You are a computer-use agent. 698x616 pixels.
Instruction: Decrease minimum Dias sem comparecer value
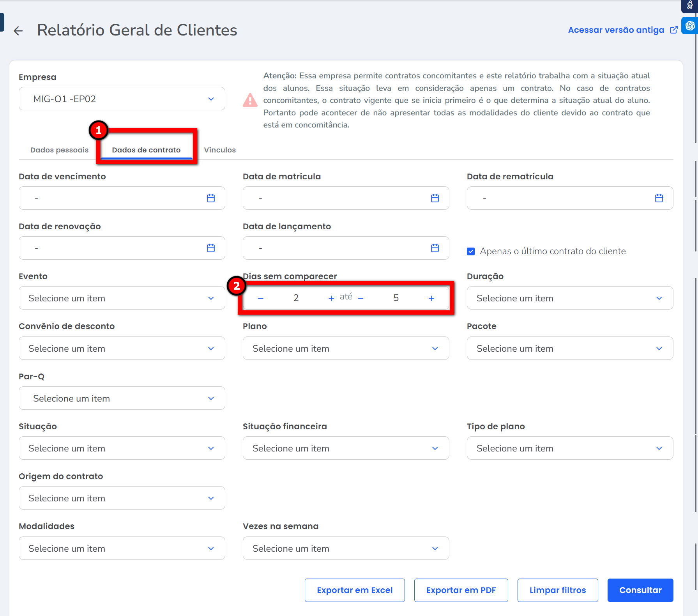(x=261, y=298)
